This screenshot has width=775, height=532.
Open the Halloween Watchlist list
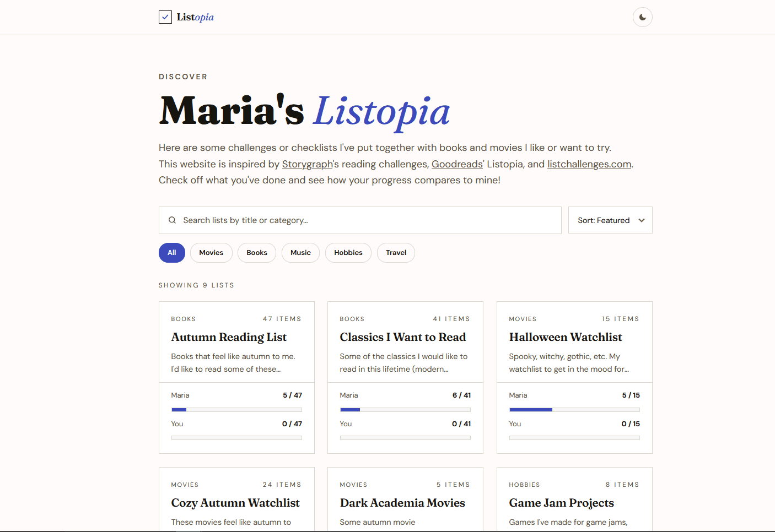pos(566,337)
